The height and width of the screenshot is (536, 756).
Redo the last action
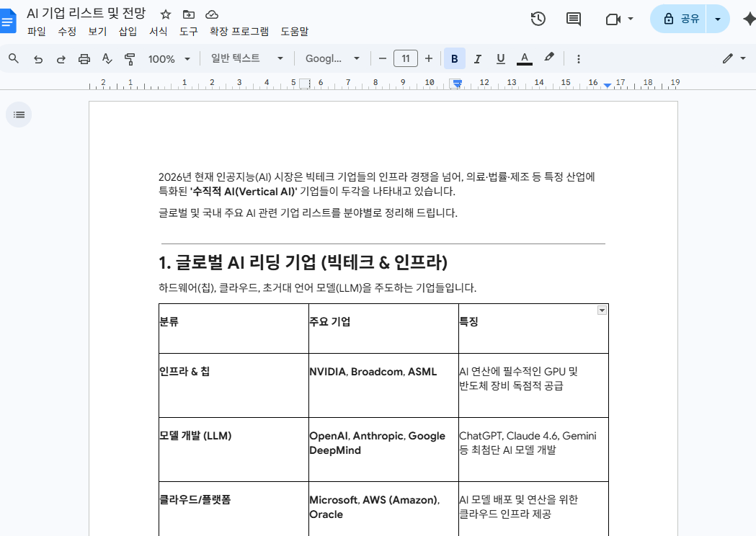pyautogui.click(x=61, y=59)
